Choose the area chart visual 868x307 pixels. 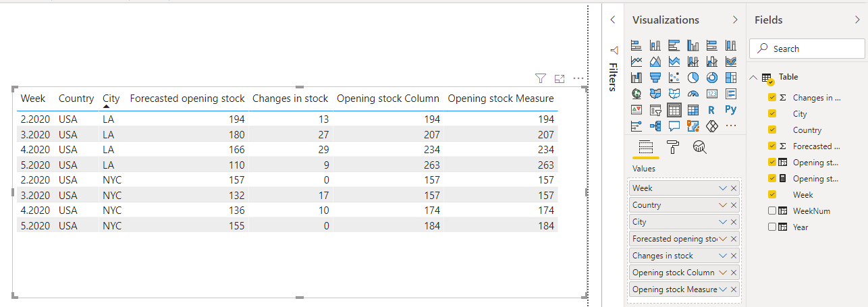(655, 61)
